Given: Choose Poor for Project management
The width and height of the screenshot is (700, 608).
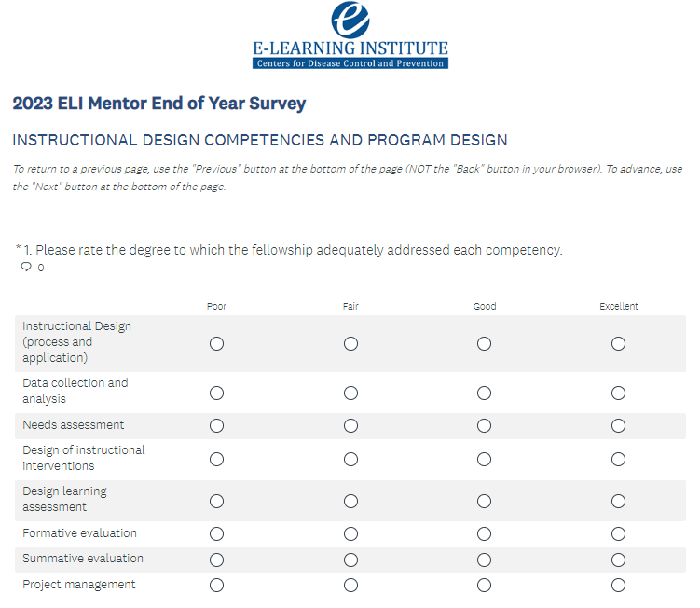Looking at the screenshot, I should click(216, 586).
